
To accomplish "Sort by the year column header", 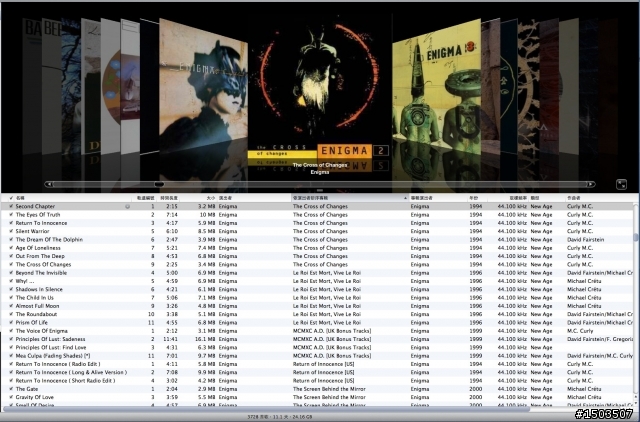I will tap(477, 198).
